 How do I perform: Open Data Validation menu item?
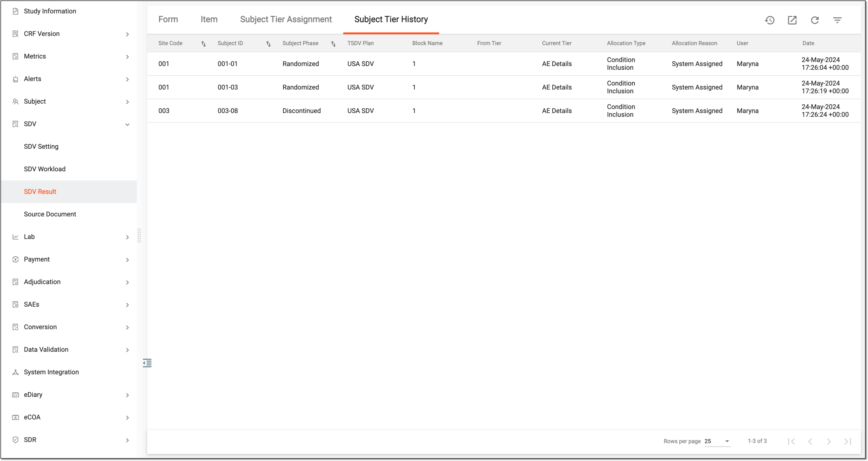tap(46, 349)
